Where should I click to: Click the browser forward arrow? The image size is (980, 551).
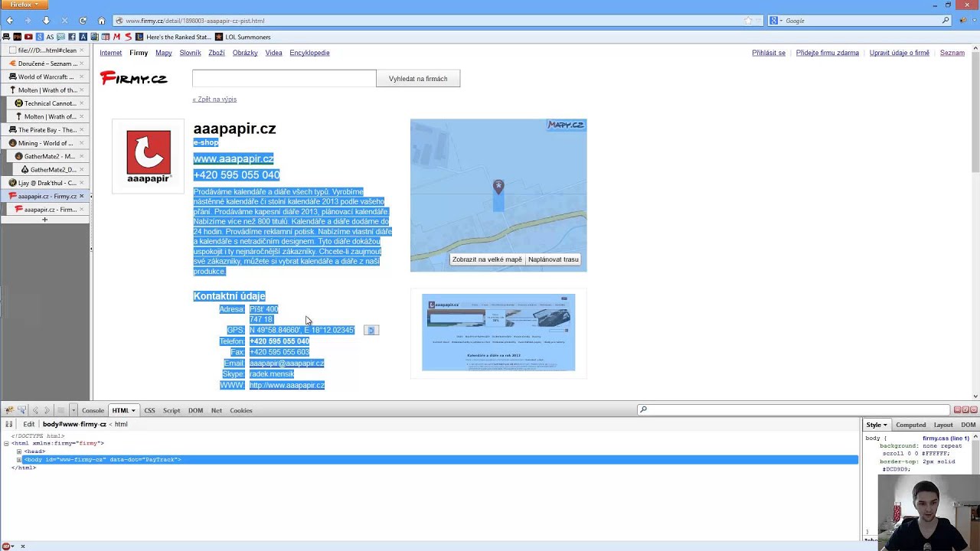pyautogui.click(x=28, y=21)
